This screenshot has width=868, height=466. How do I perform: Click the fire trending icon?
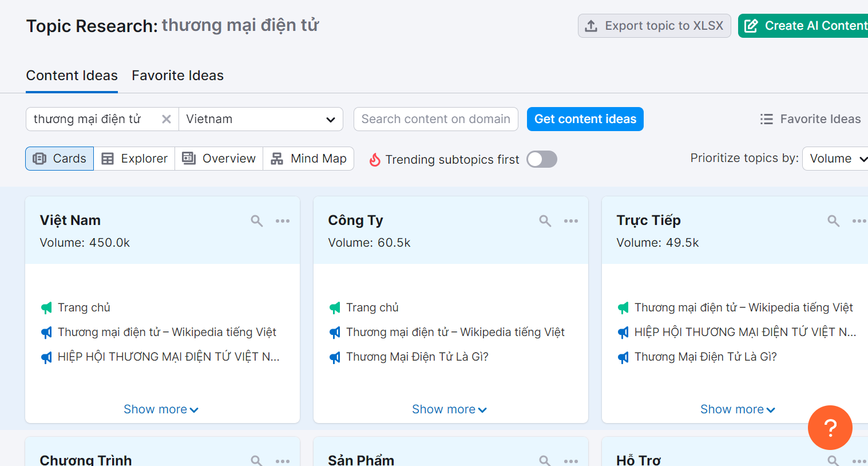click(x=375, y=160)
